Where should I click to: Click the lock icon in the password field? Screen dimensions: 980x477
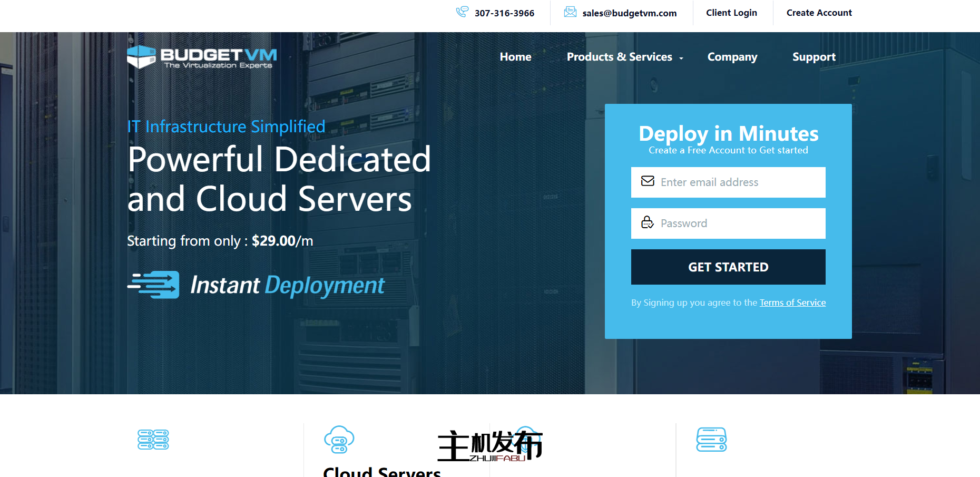pos(647,223)
